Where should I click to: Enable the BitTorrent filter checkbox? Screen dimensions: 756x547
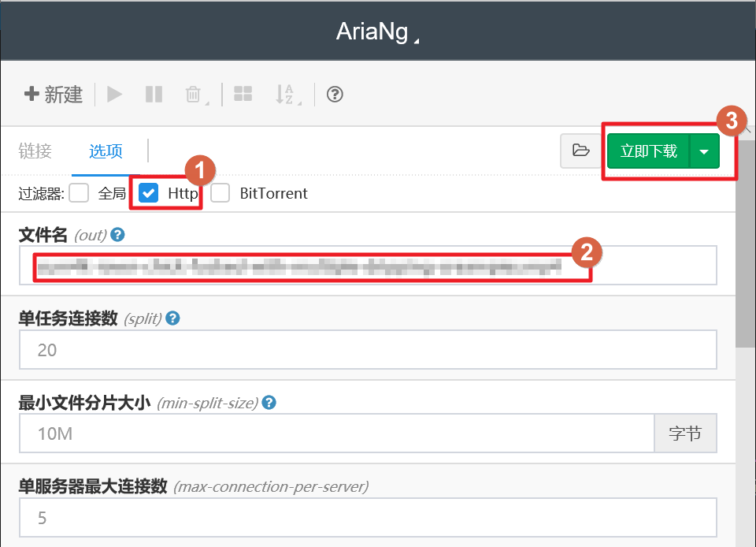coord(220,193)
